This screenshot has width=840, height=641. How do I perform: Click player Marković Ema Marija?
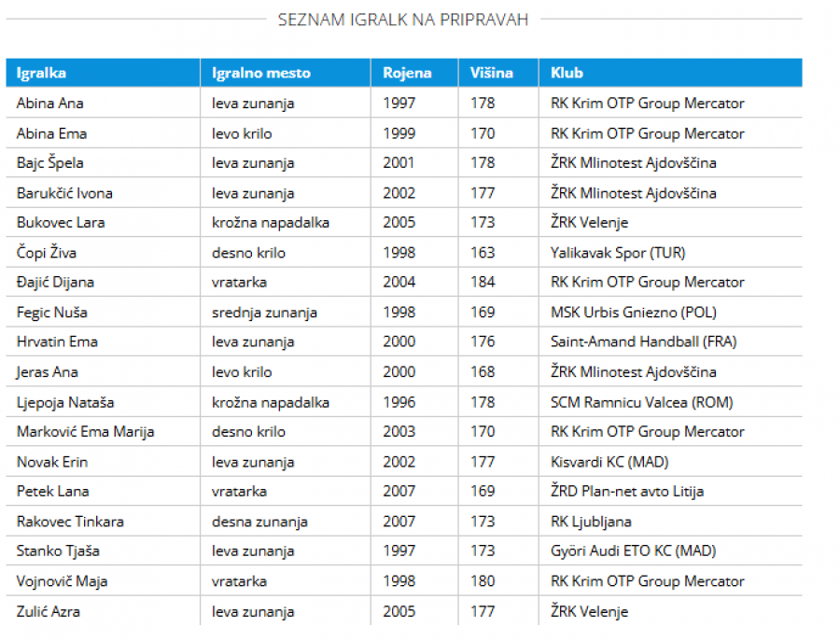point(86,432)
